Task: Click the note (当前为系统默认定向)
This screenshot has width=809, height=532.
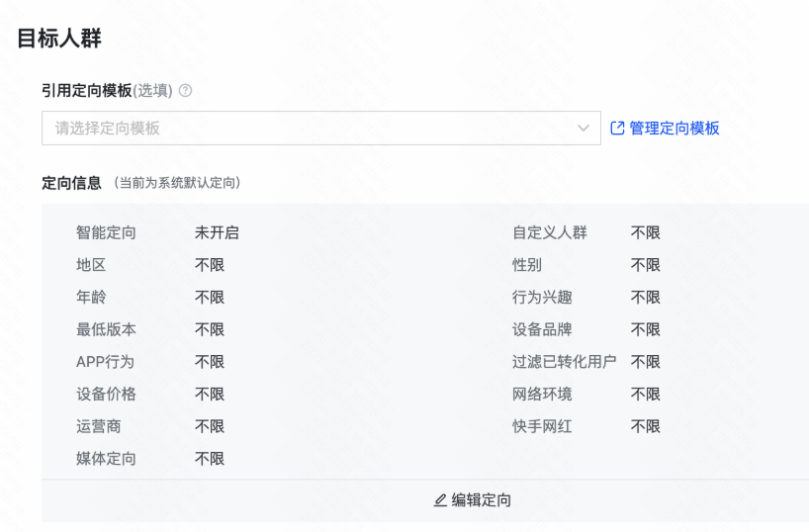Action: [x=177, y=183]
